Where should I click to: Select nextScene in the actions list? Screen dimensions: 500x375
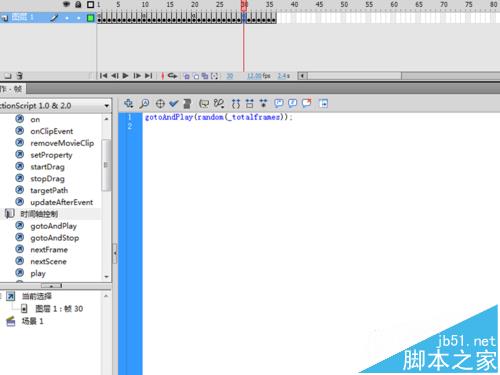click(48, 262)
